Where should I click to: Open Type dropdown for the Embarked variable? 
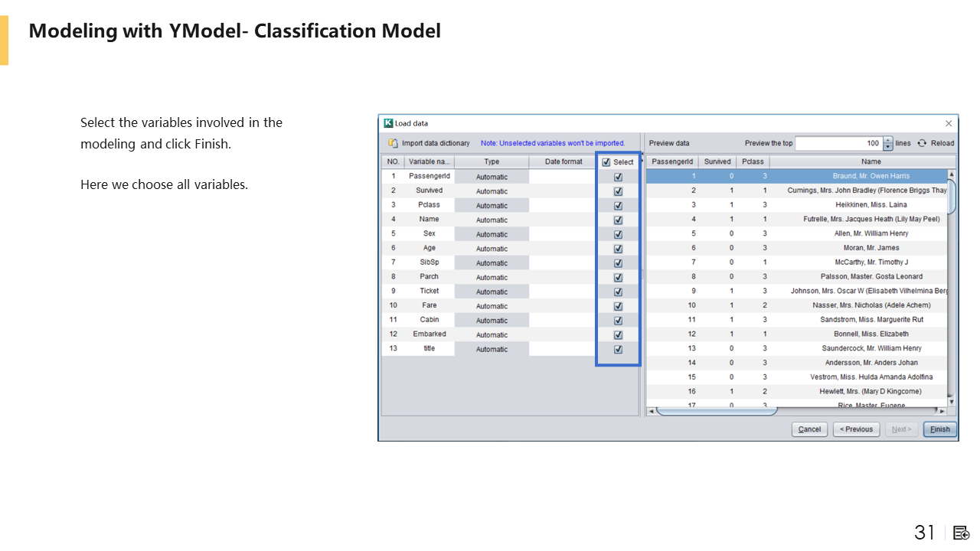coord(492,335)
